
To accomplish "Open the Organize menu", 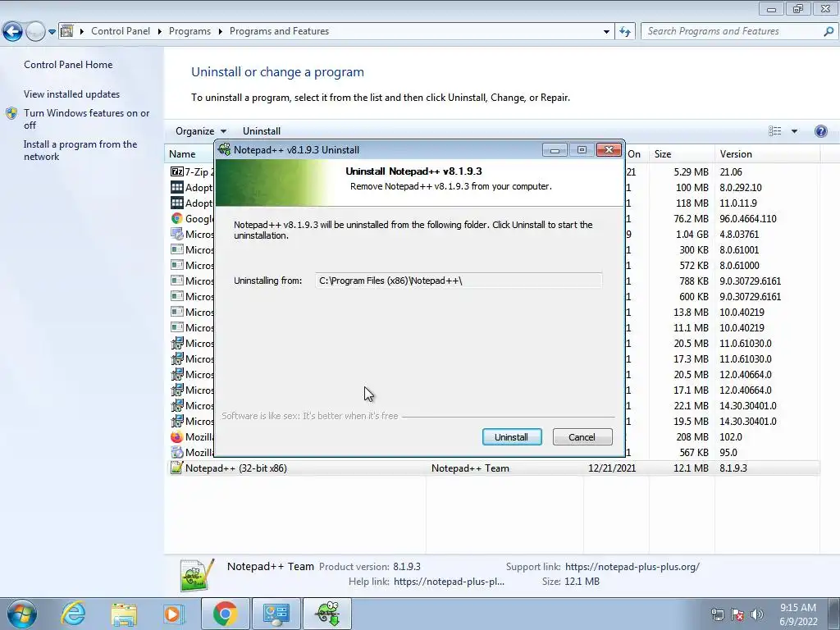I will (x=201, y=131).
